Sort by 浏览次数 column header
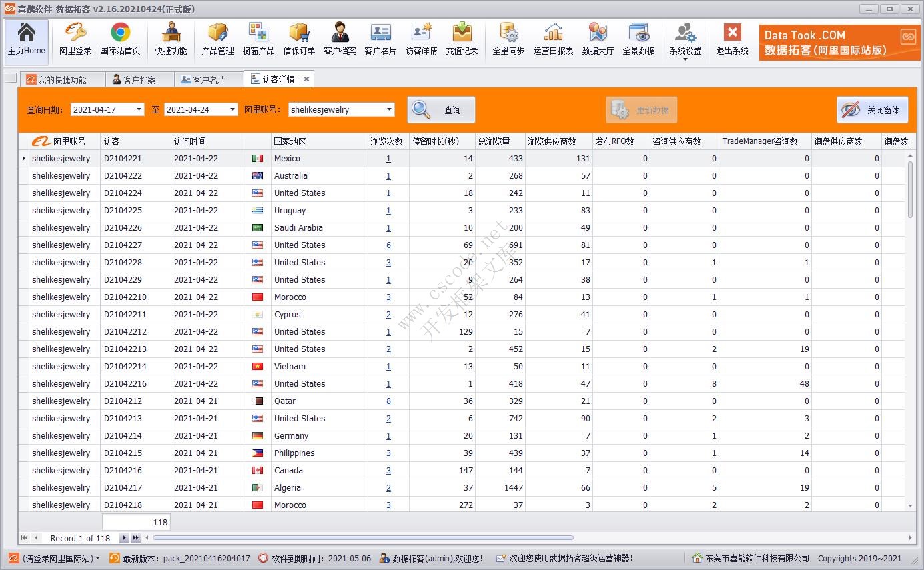This screenshot has width=924, height=570. click(x=388, y=141)
